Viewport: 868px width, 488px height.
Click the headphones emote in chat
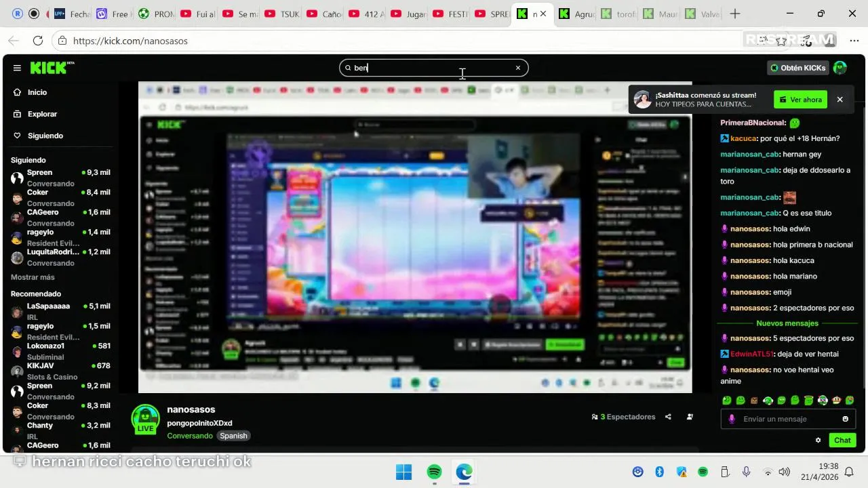point(768,401)
